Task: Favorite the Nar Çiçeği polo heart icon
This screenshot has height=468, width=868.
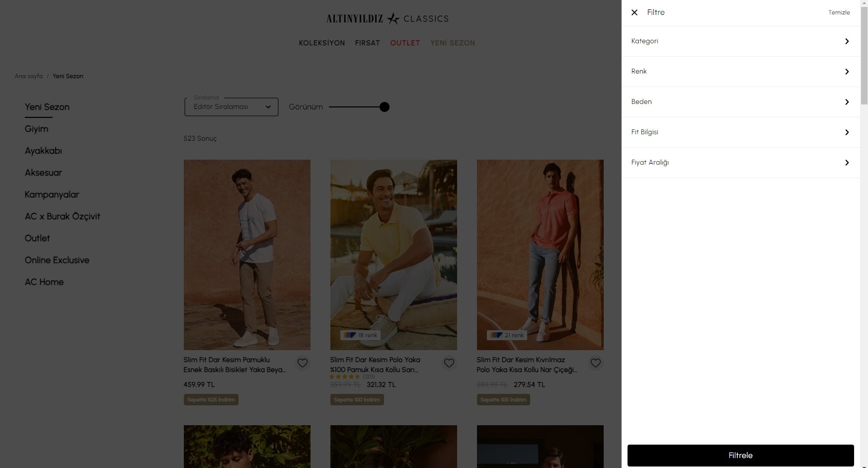Action: 596,363
